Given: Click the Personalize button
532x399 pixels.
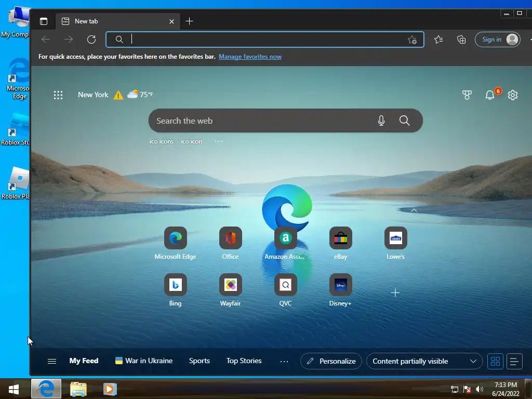Looking at the screenshot, I should coord(331,362).
